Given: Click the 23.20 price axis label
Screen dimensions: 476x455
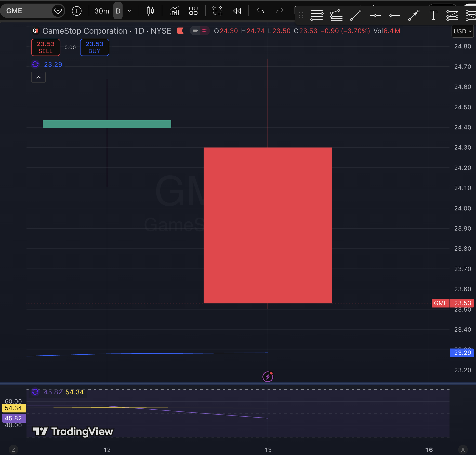Looking at the screenshot, I should point(462,370).
